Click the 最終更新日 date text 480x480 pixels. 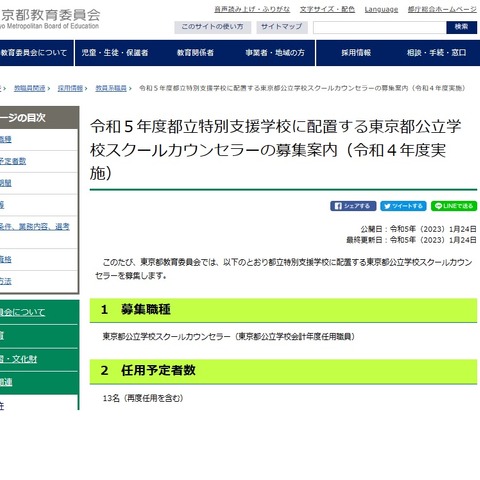click(x=411, y=240)
